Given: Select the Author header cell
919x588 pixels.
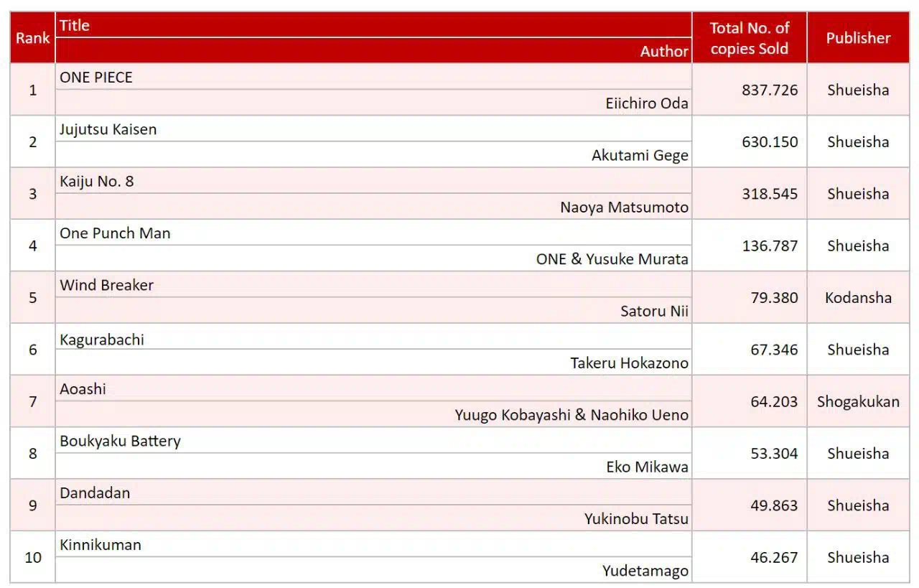Looking at the screenshot, I should (373, 51).
